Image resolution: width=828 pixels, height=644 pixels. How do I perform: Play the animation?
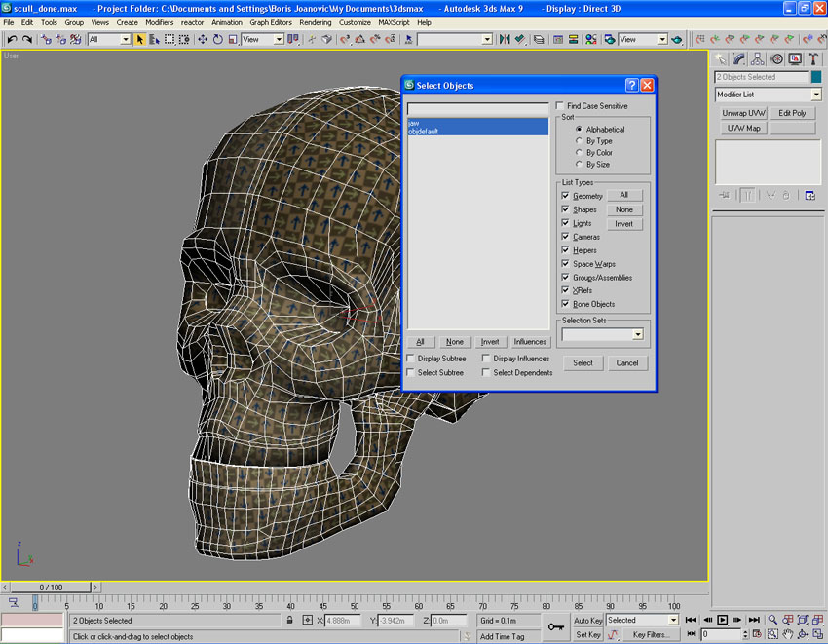723,620
